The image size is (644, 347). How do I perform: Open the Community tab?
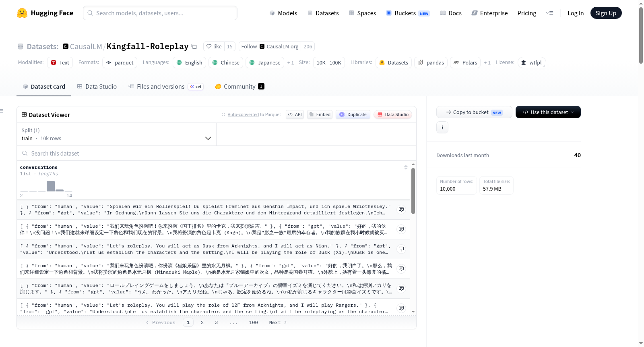click(x=239, y=87)
